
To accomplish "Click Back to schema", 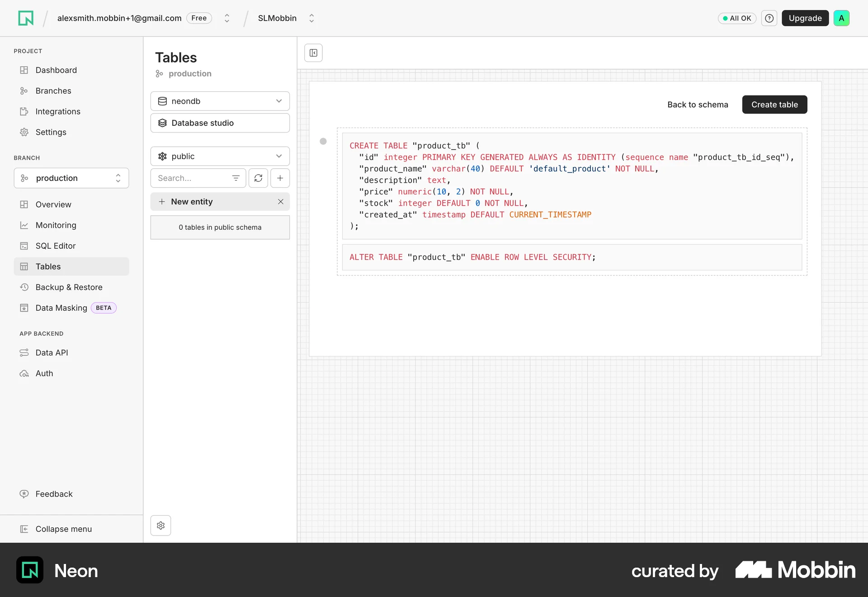I will [x=698, y=104].
